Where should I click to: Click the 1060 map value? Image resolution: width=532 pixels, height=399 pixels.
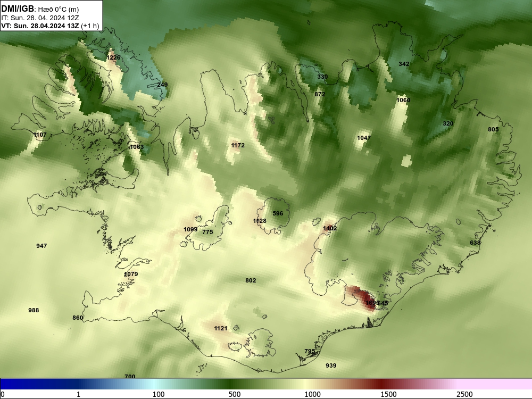(403, 100)
